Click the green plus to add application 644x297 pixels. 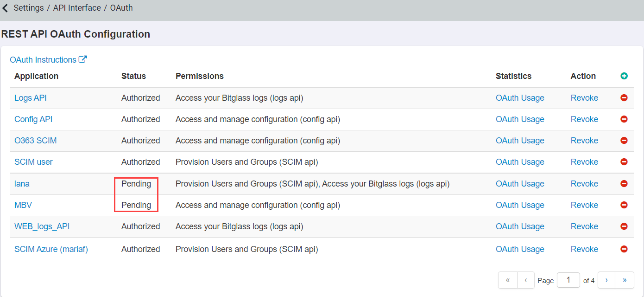click(624, 76)
